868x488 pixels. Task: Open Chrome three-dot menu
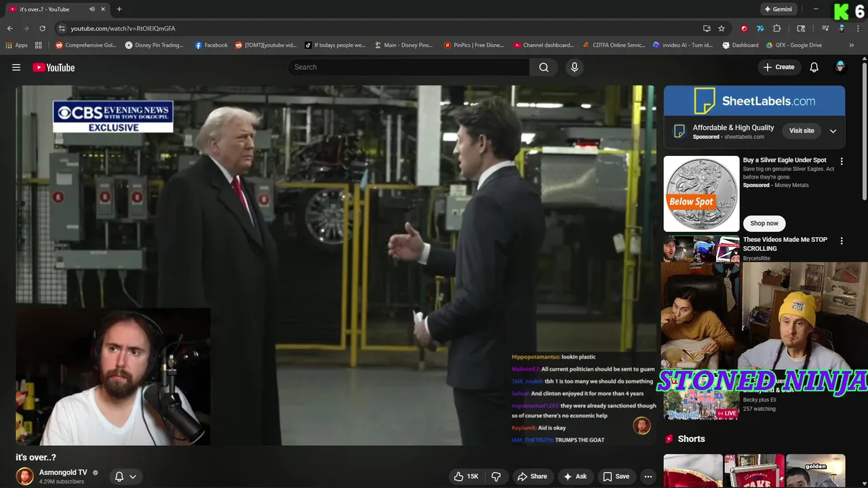click(x=858, y=28)
